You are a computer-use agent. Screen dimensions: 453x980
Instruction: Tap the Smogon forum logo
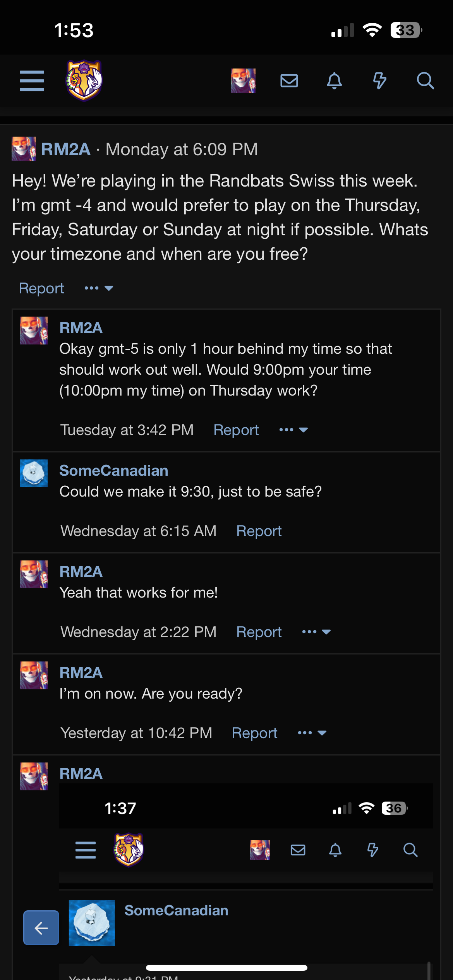(84, 81)
